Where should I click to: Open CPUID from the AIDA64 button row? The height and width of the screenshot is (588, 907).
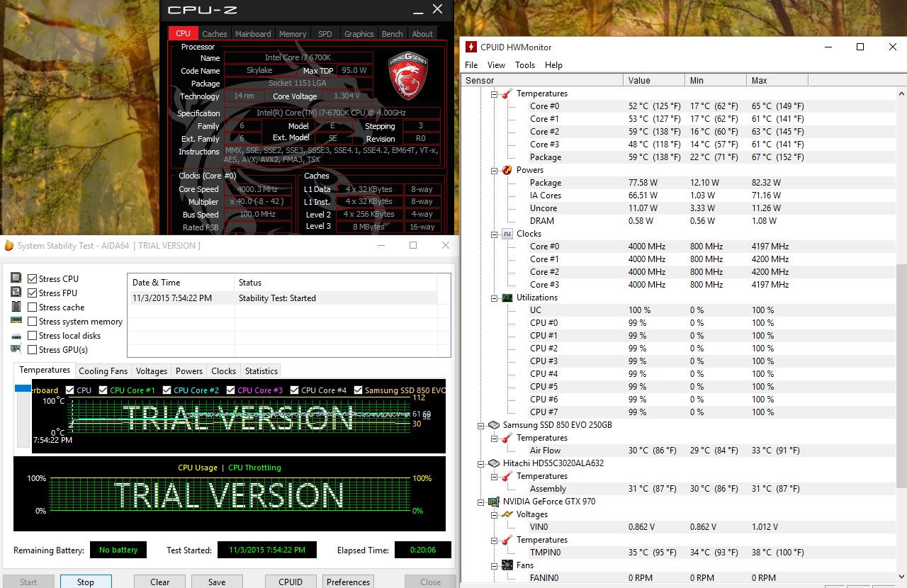(x=291, y=582)
